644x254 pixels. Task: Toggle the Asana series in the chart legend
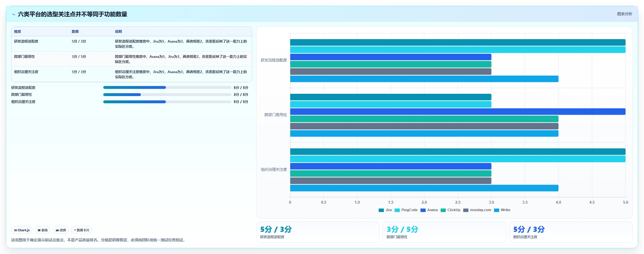(x=429, y=210)
